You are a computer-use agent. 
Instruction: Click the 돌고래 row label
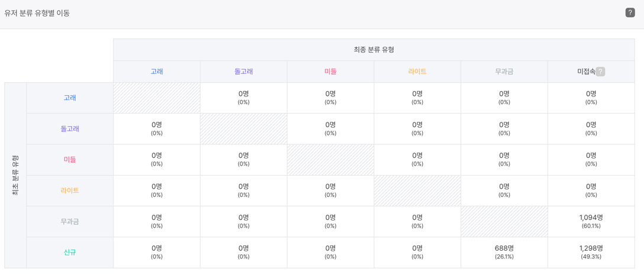(x=70, y=129)
